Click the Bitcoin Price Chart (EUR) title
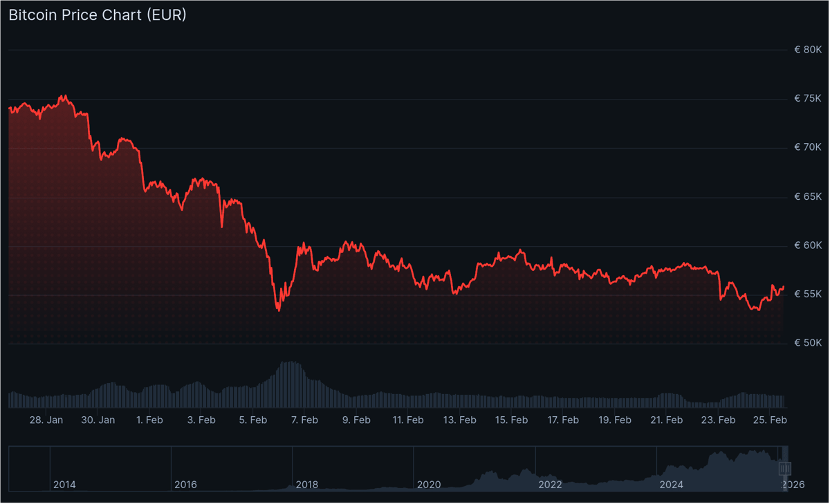This screenshot has width=830, height=504. [x=98, y=15]
